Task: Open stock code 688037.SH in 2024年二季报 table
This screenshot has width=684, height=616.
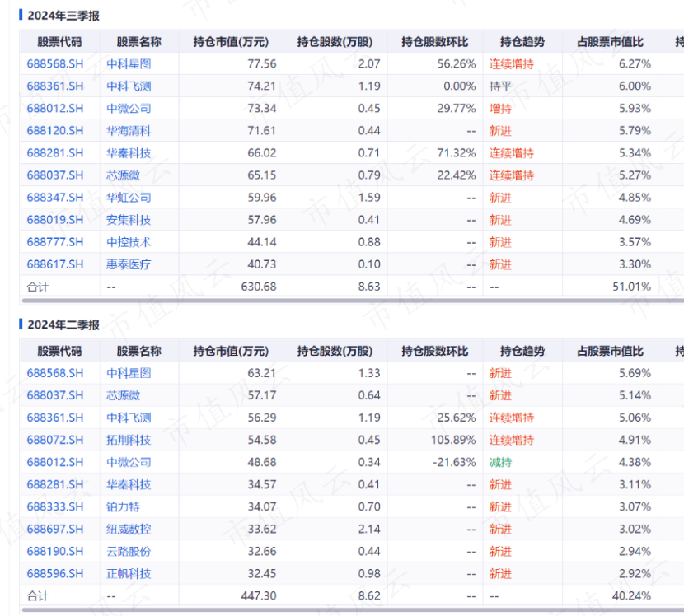Action: 55,395
